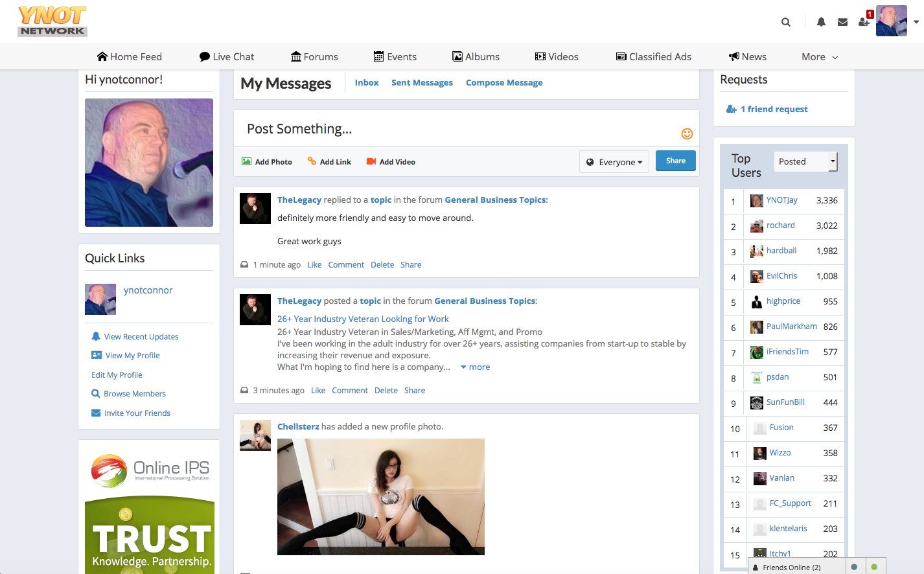The image size is (924, 574).
Task: Click Vanlan's avatar in Top Users
Action: pyautogui.click(x=760, y=479)
